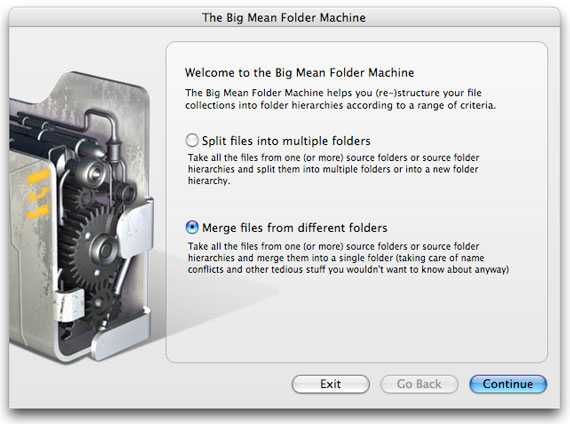Click the Welcome to the Big Mean Folder Machine heading

(299, 72)
